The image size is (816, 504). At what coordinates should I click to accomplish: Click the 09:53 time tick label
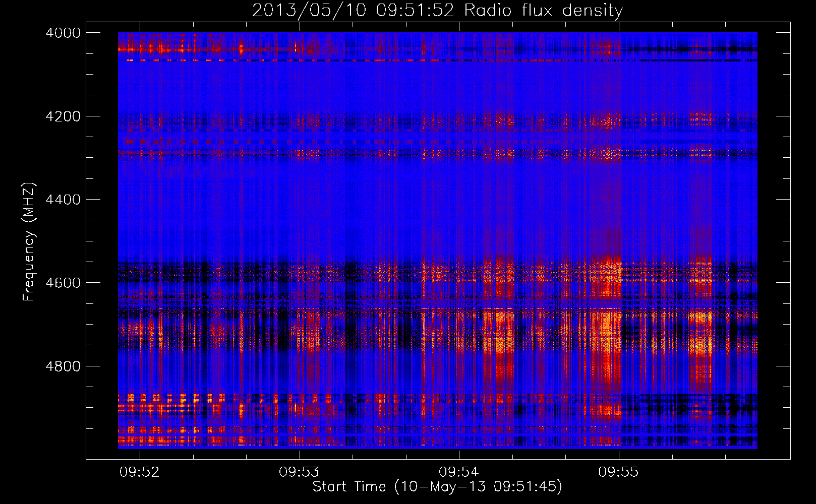coord(300,472)
